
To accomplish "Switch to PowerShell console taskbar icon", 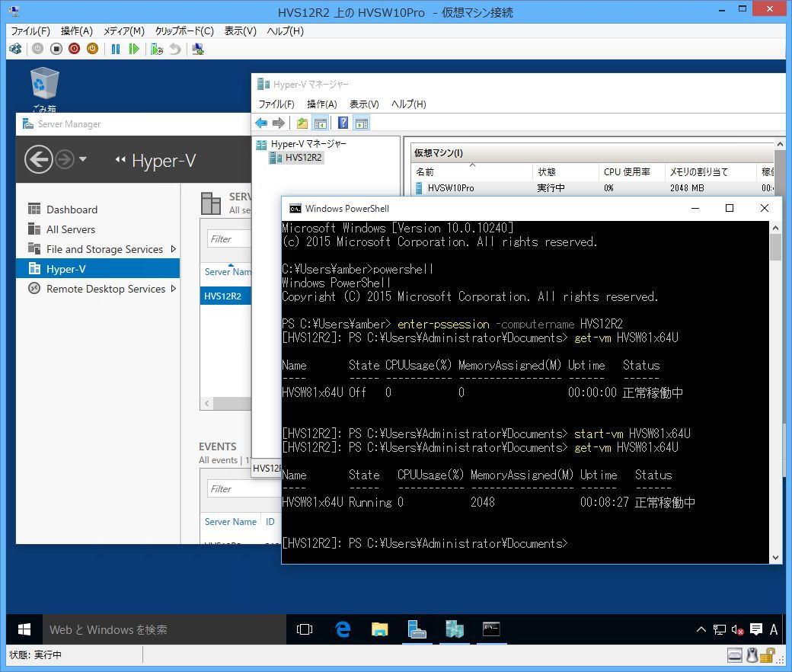I will tap(491, 629).
